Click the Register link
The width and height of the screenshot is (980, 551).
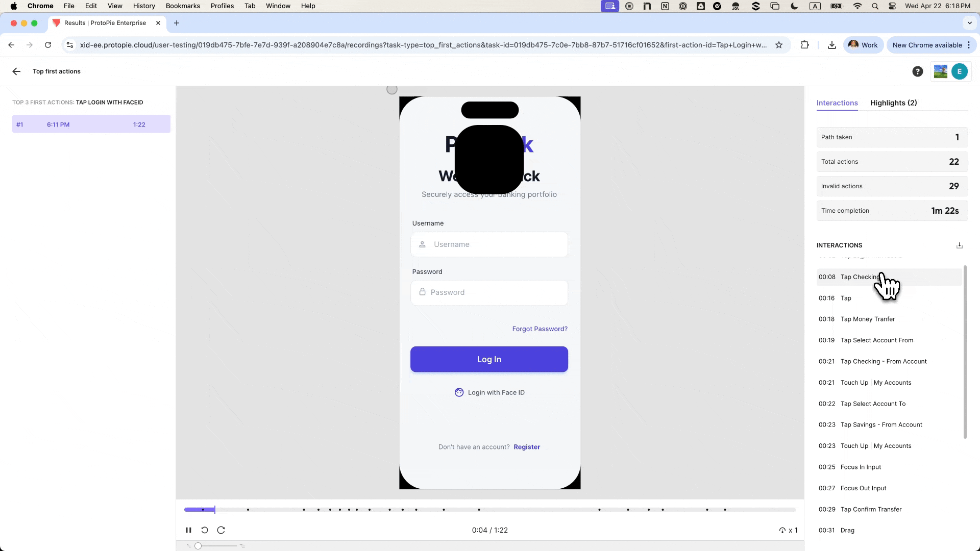527,447
